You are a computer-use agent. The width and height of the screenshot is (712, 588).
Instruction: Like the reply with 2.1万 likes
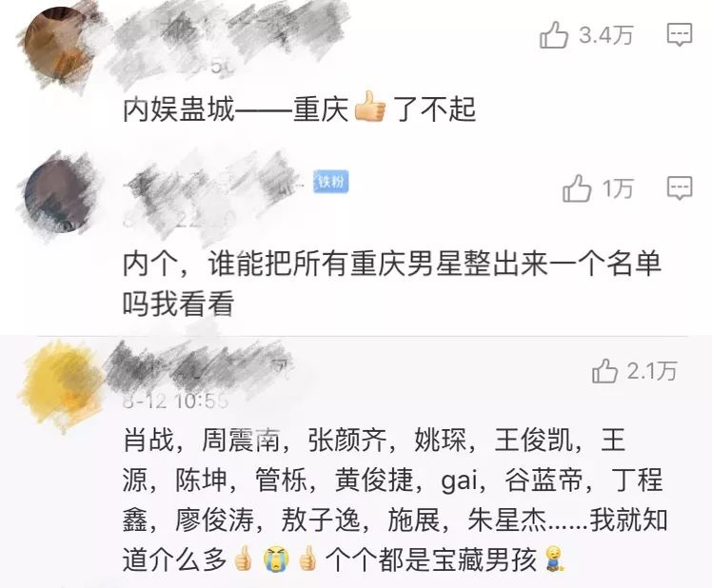click(604, 371)
